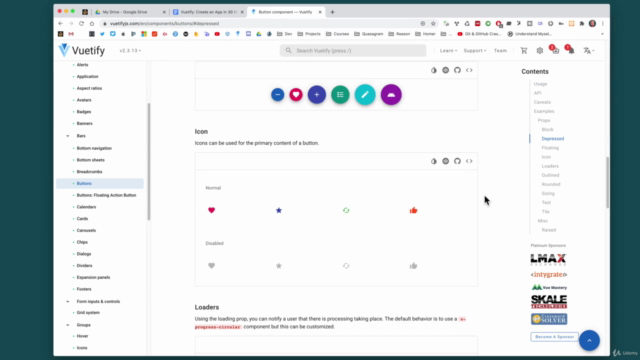Jump to Depressed in Contents
The height and width of the screenshot is (360, 640).
tap(553, 139)
